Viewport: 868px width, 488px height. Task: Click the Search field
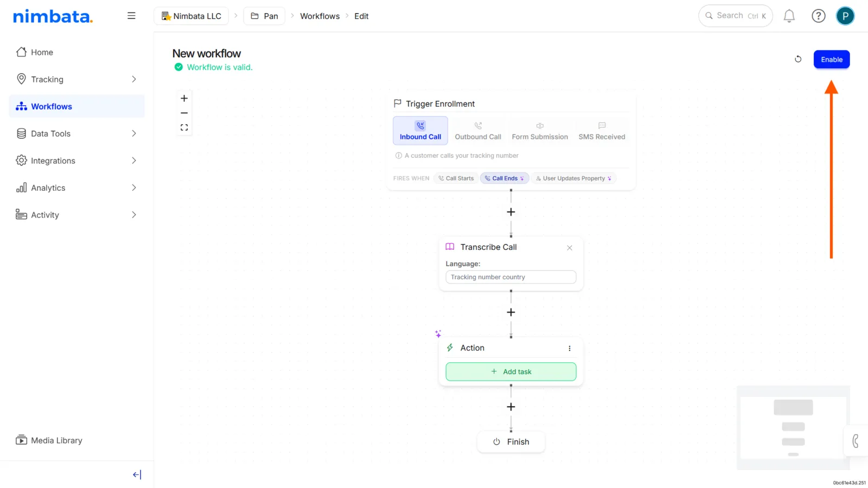coord(735,16)
